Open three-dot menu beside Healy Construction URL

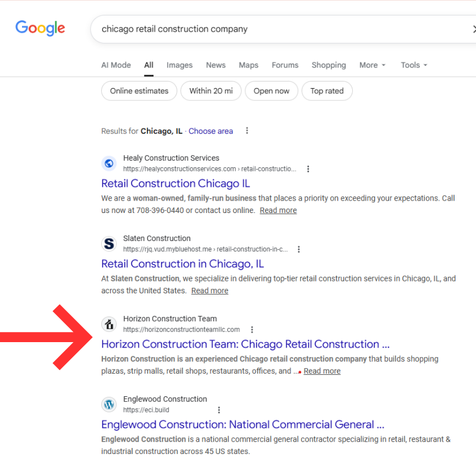(x=308, y=169)
